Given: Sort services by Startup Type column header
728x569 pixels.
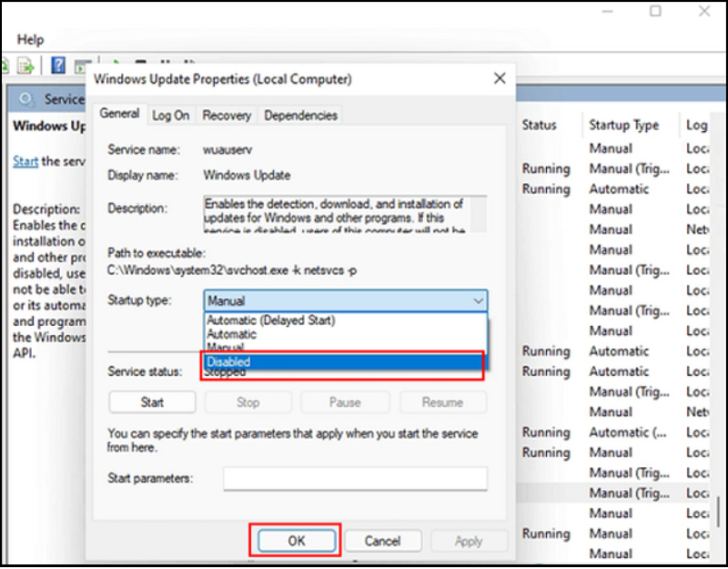Looking at the screenshot, I should click(622, 126).
